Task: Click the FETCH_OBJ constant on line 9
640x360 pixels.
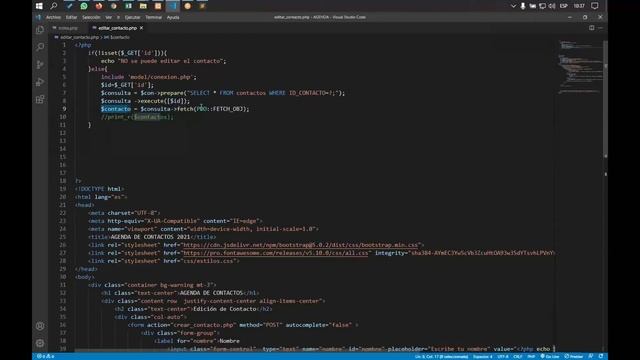Action: (x=227, y=109)
